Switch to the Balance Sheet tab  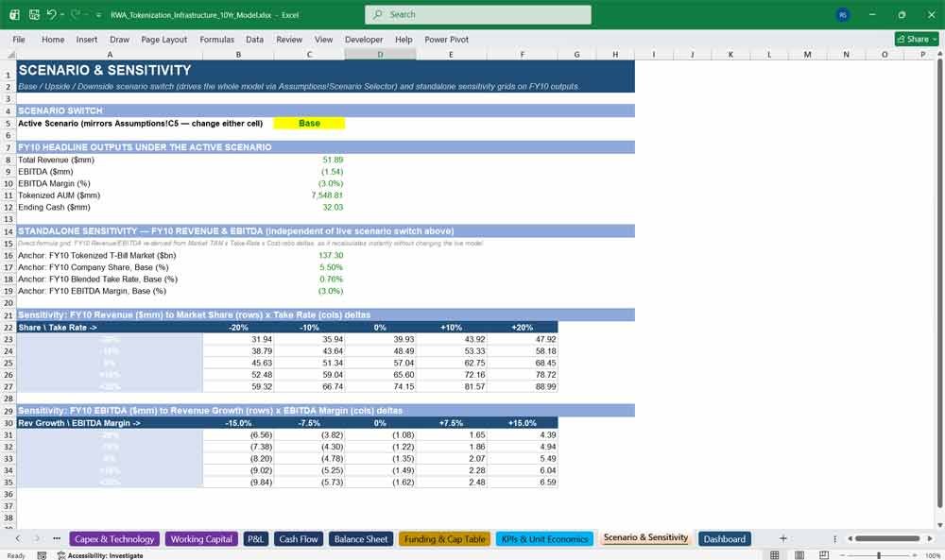coord(361,539)
